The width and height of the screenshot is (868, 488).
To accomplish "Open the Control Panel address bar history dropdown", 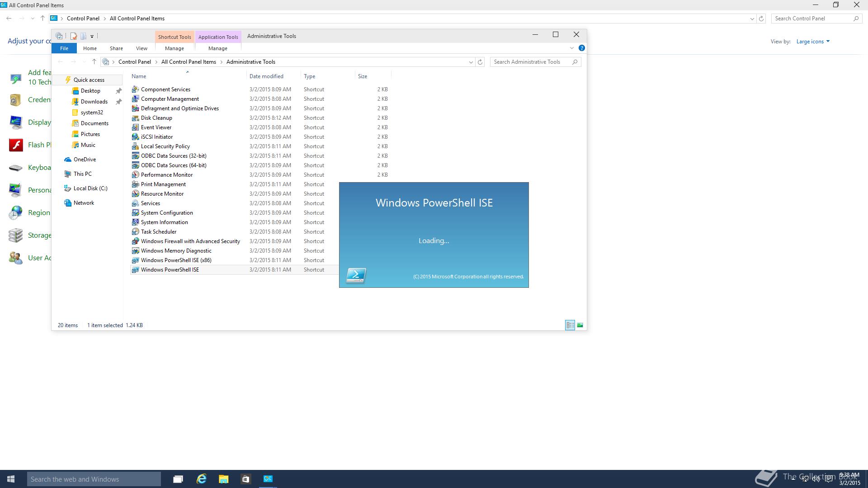I will (752, 19).
